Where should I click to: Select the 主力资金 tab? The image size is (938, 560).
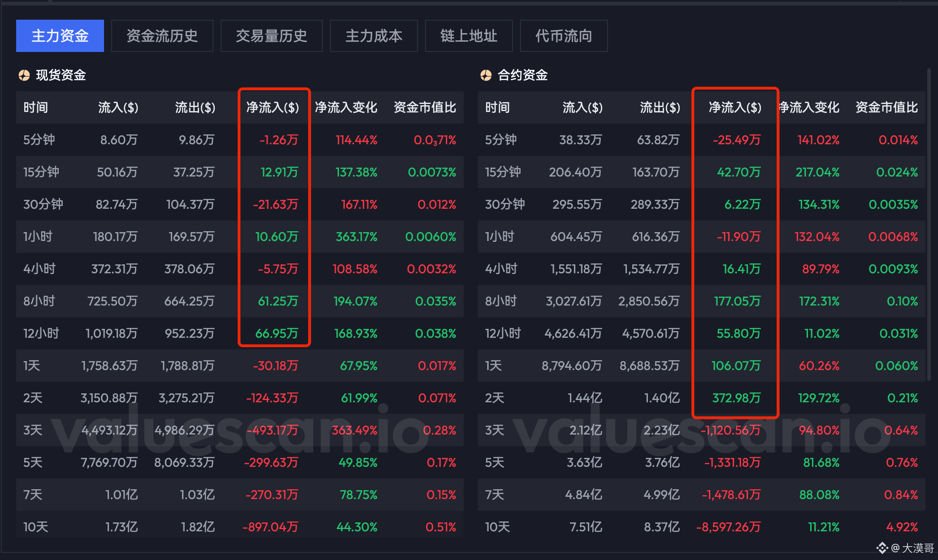point(60,36)
